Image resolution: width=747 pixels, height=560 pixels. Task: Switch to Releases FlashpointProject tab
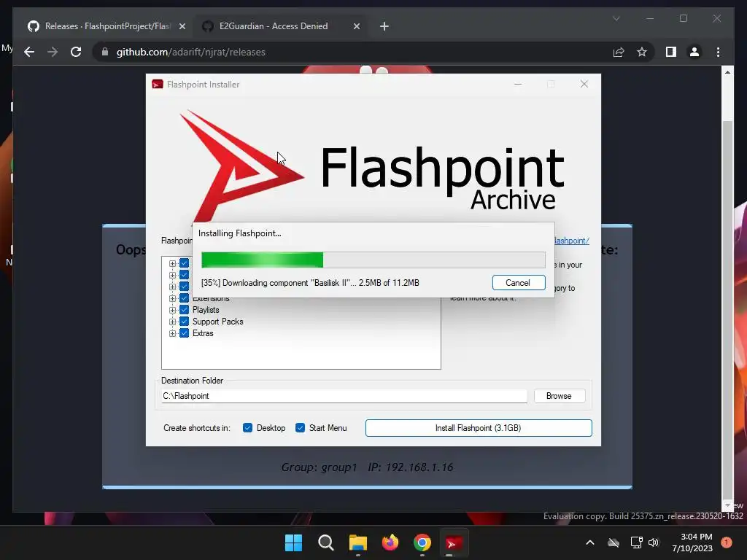pos(107,26)
